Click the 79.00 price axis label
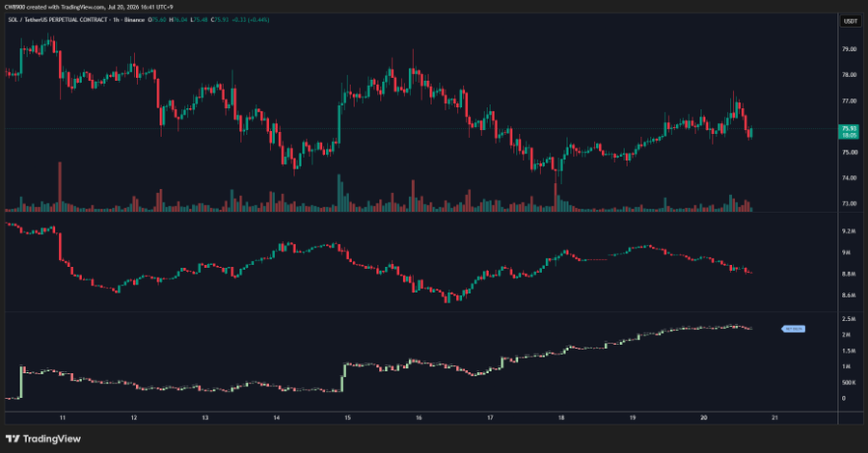The image size is (868, 453). 849,49
